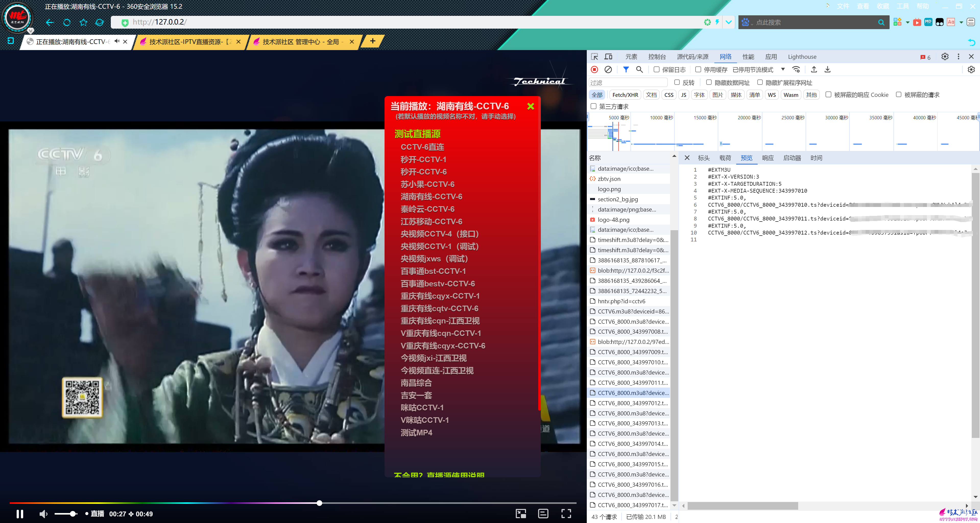980x523 pixels.
Task: Enable the 第三方请求 checkbox
Action: 593,107
